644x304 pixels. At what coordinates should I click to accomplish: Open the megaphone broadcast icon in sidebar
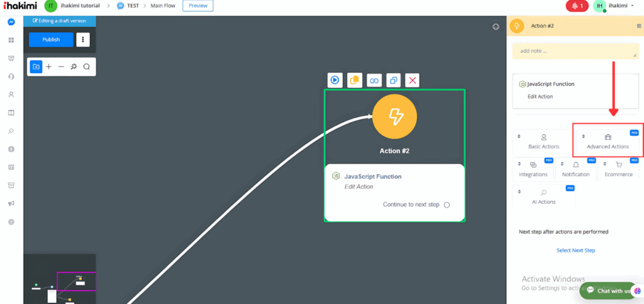(x=11, y=204)
